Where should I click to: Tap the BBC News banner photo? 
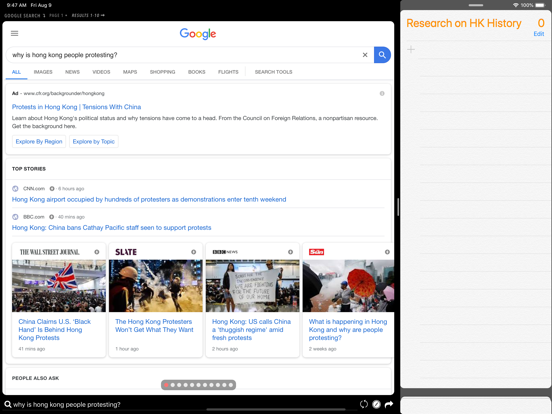click(252, 286)
